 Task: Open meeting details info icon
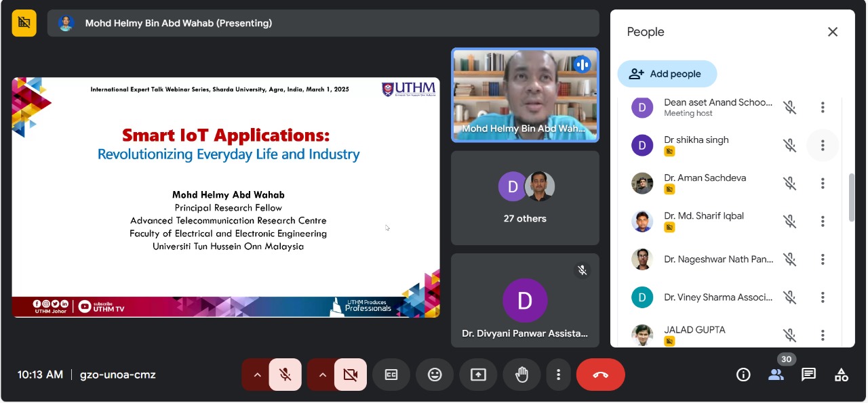(x=743, y=375)
